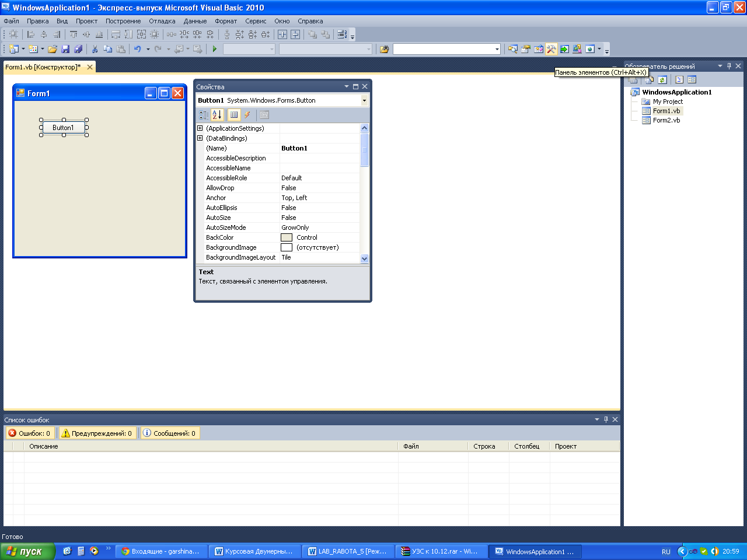This screenshot has width=747, height=560.
Task: Save Form1.vb with the floppy icon
Action: point(65,49)
